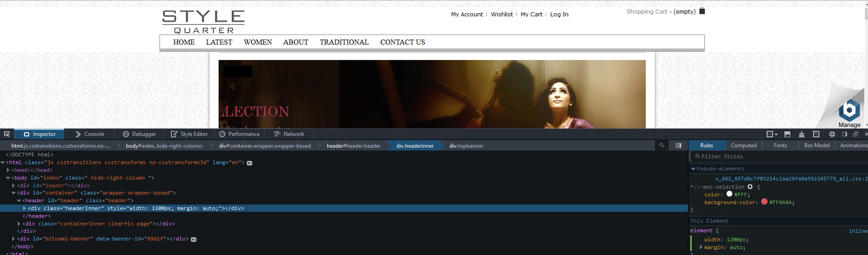Collapse the container div node
Image resolution: width=868 pixels, height=255 pixels.
(14, 193)
